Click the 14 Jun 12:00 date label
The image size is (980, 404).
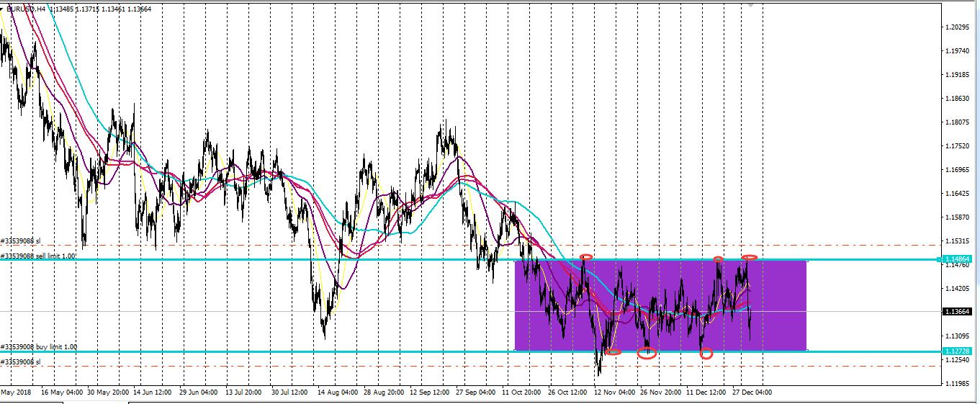154,392
